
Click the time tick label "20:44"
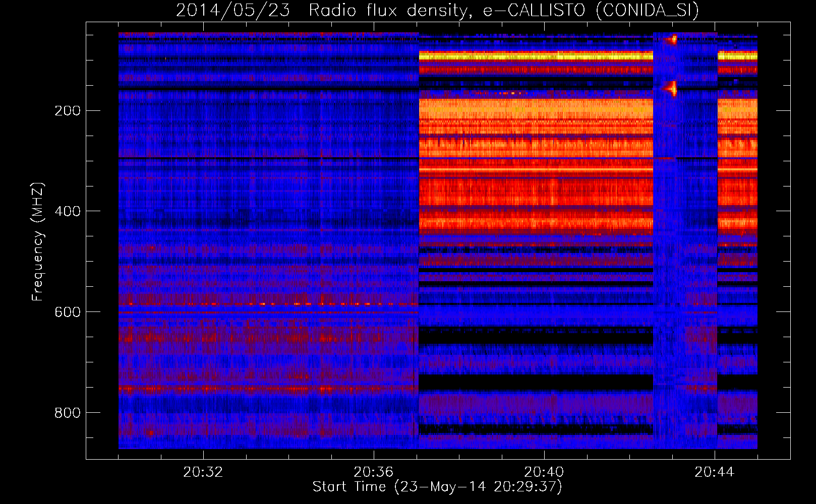click(x=715, y=472)
